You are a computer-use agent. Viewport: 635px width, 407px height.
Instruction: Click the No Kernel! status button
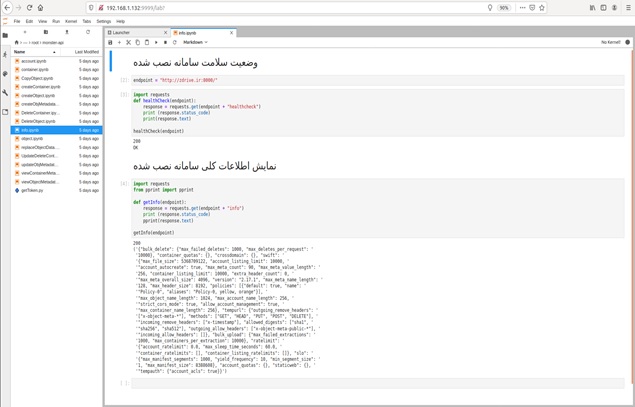click(x=611, y=42)
